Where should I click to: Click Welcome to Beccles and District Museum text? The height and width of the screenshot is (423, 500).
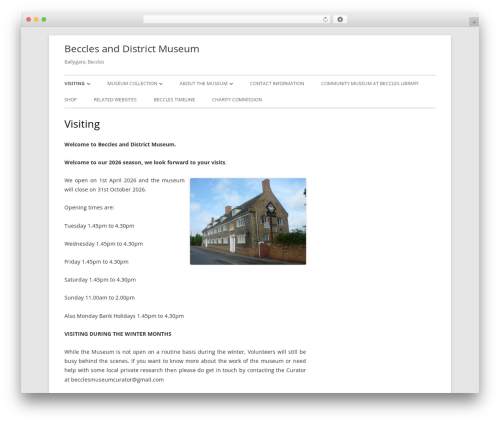(120, 145)
